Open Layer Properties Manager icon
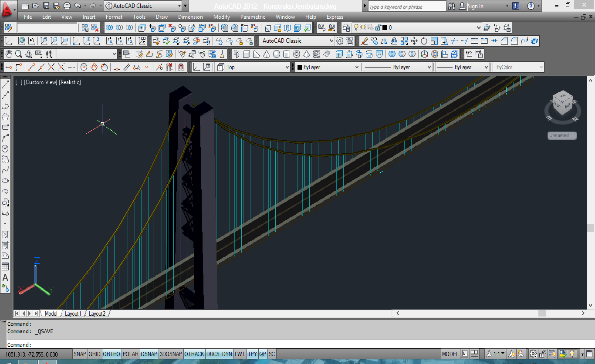 coord(347,27)
